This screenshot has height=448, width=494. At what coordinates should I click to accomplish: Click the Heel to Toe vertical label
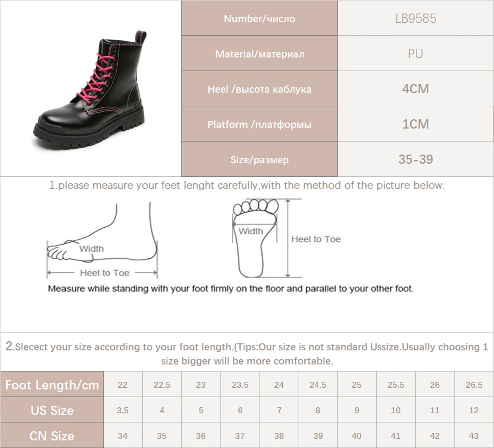(x=316, y=239)
